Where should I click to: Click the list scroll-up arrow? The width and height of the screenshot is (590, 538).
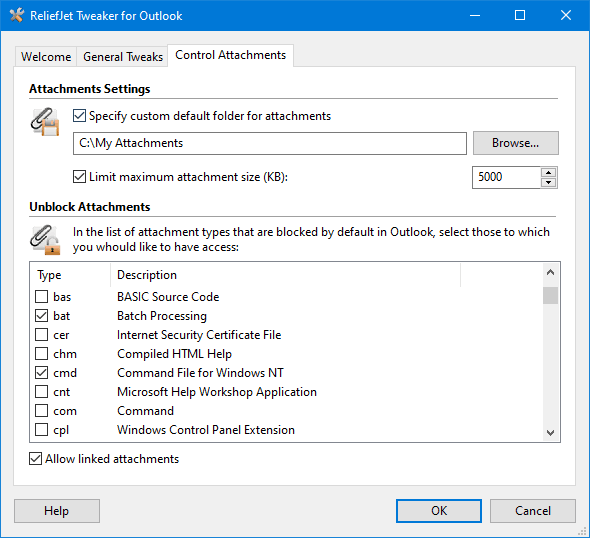pyautogui.click(x=550, y=272)
